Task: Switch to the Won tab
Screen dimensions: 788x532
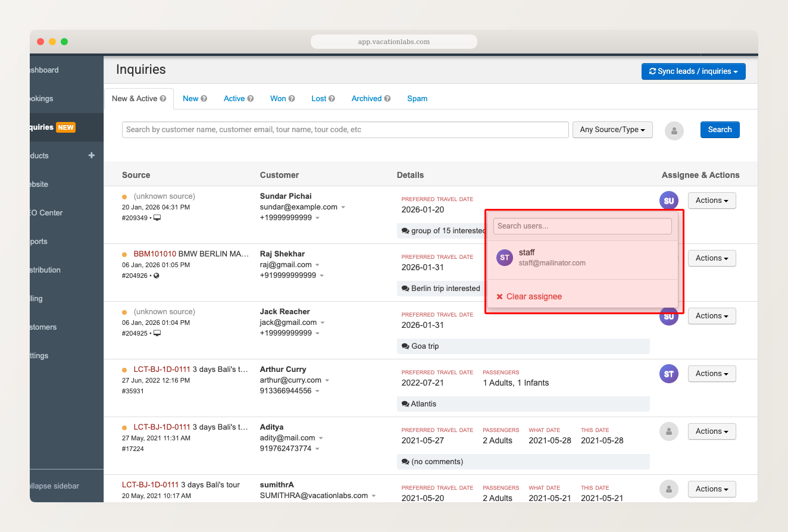Action: [x=278, y=98]
